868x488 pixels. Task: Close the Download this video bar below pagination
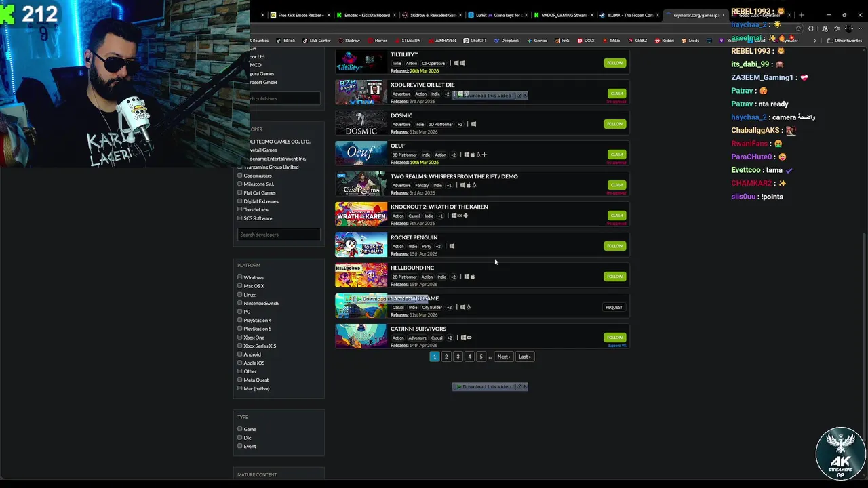click(525, 386)
